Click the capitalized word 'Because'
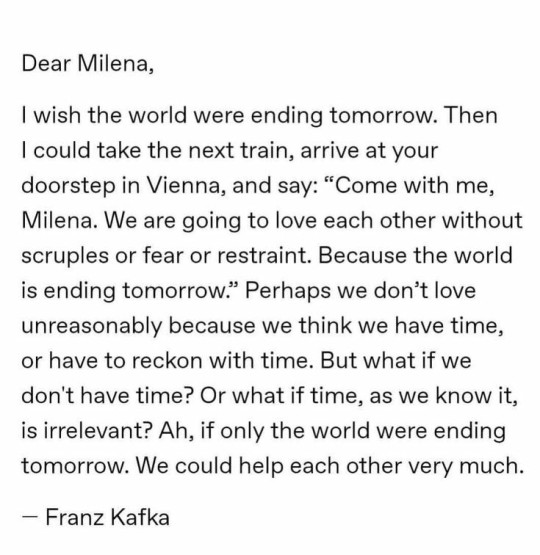 coord(362,255)
